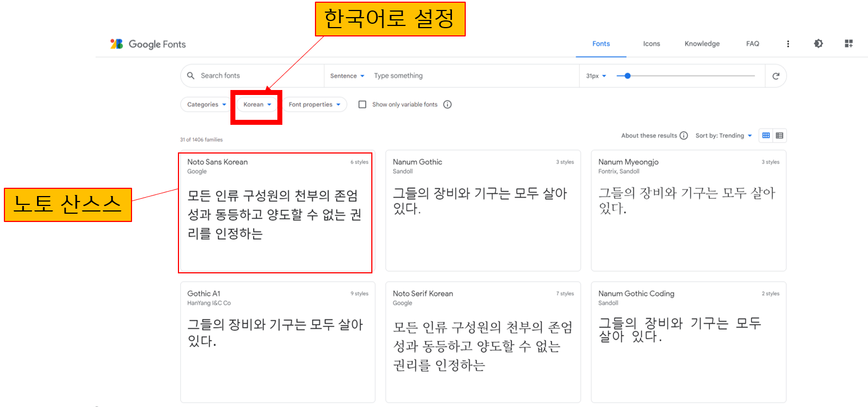Image resolution: width=868 pixels, height=407 pixels.
Task: Open the Nanum Gothic font card
Action: (x=483, y=210)
